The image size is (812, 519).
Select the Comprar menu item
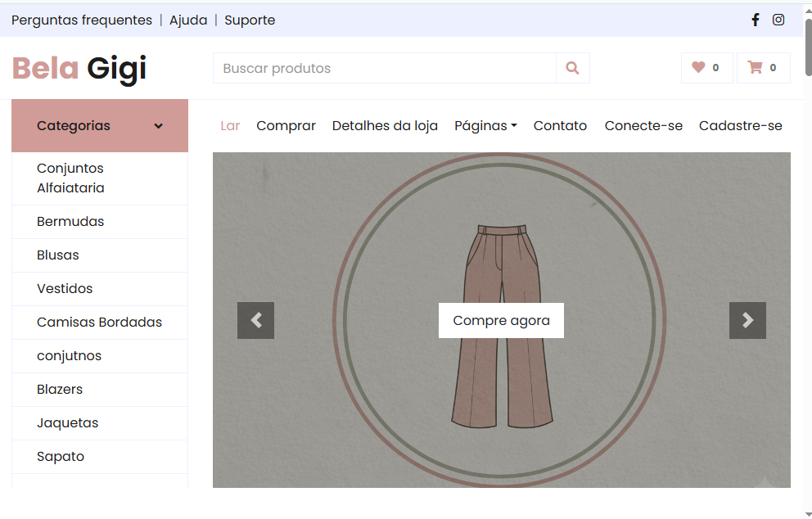286,126
